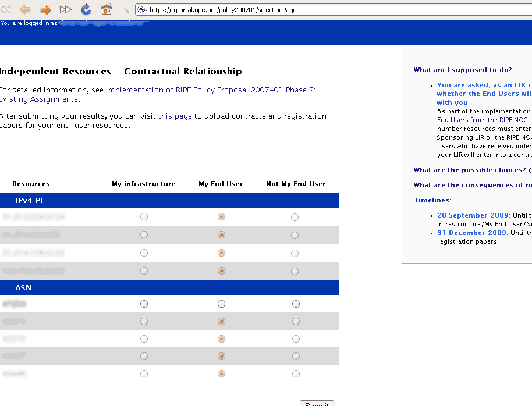
Task: Click the '31 December 2009' timeline link
Action: click(473, 233)
